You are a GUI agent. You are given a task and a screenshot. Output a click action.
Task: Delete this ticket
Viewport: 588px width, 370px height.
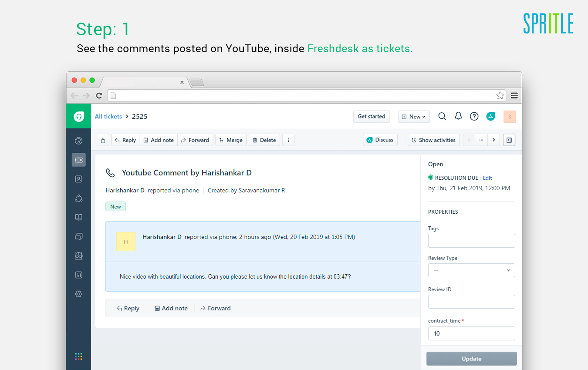(264, 140)
